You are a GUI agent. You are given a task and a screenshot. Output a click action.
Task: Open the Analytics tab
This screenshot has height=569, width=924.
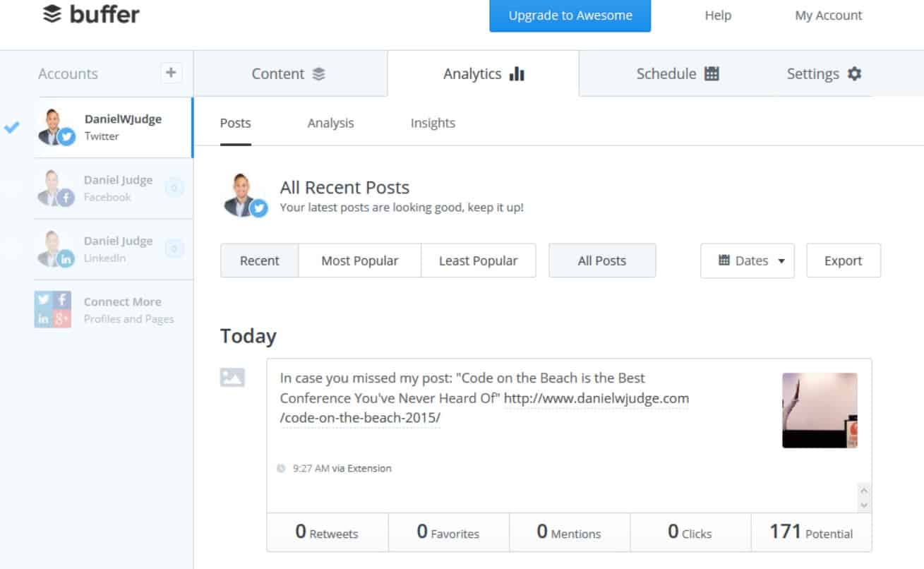point(484,73)
